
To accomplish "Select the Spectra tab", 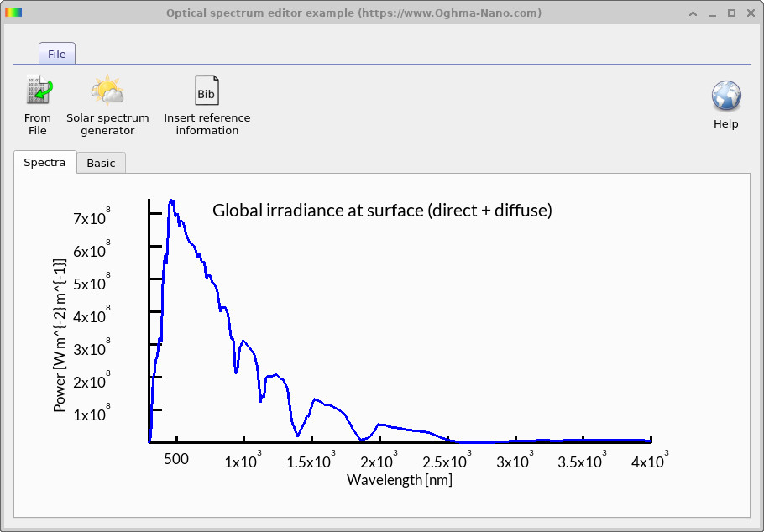I will [x=44, y=162].
